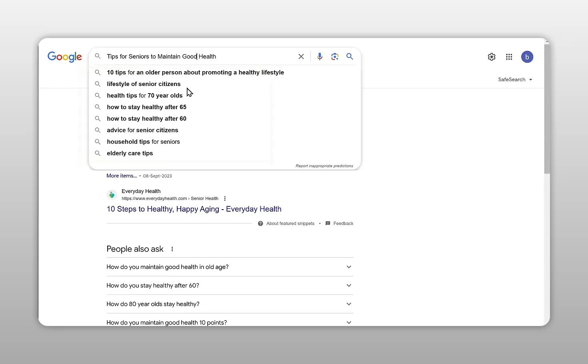Viewport: 588px width, 364px height.
Task: Click inside the search text field
Action: coord(200,56)
